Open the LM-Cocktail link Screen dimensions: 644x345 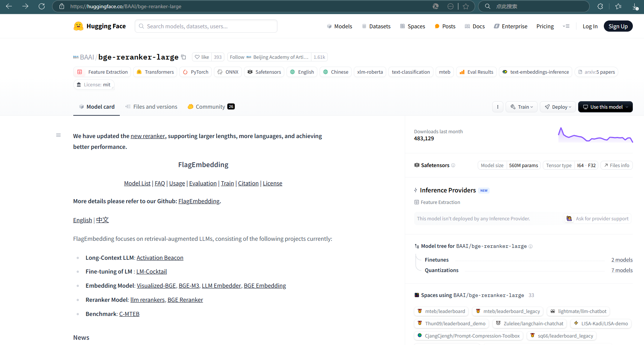151,271
